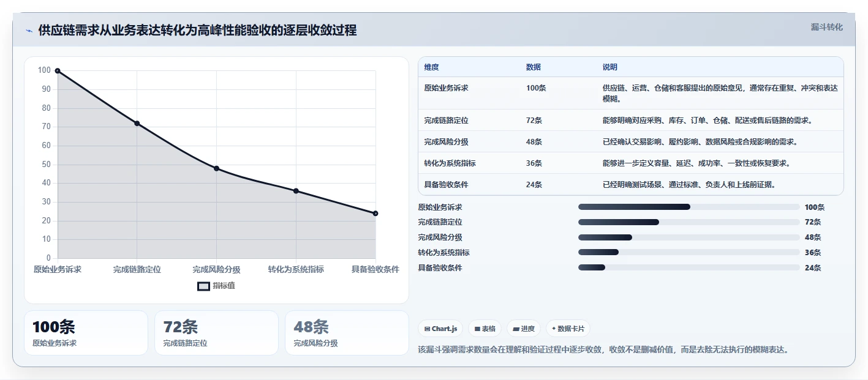This screenshot has width=868, height=380.
Task: Click the 48条 value beside the progress bar
Action: [x=813, y=237]
